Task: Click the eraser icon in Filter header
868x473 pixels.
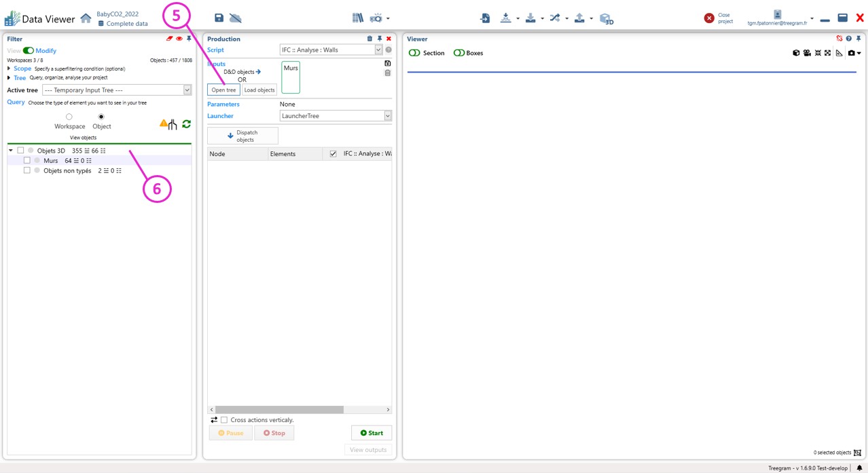Action: click(170, 39)
